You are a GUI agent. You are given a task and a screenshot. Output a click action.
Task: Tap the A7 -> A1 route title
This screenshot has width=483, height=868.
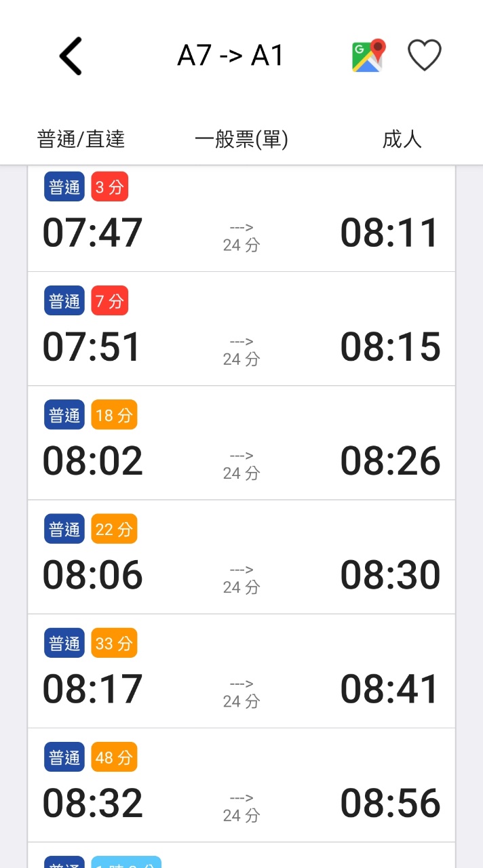(x=231, y=56)
